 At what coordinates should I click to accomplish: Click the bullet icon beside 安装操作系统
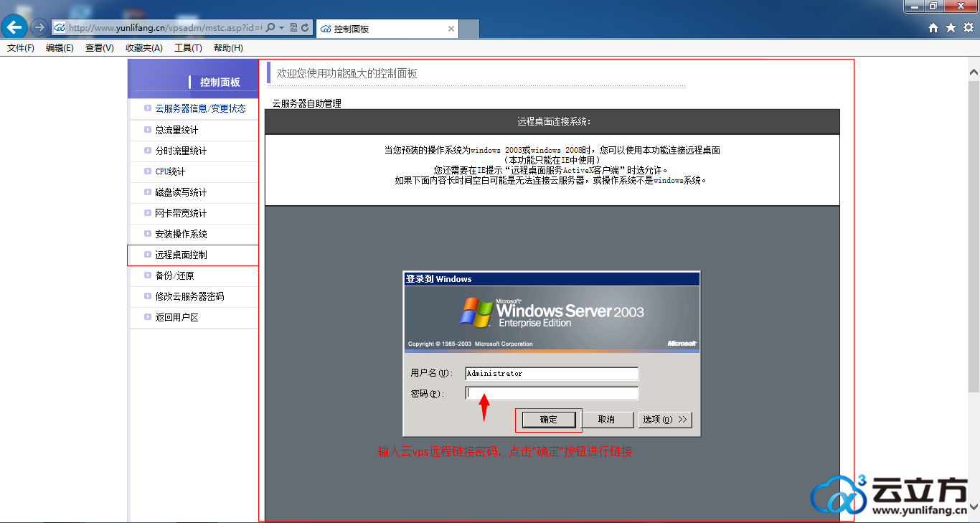pos(147,234)
